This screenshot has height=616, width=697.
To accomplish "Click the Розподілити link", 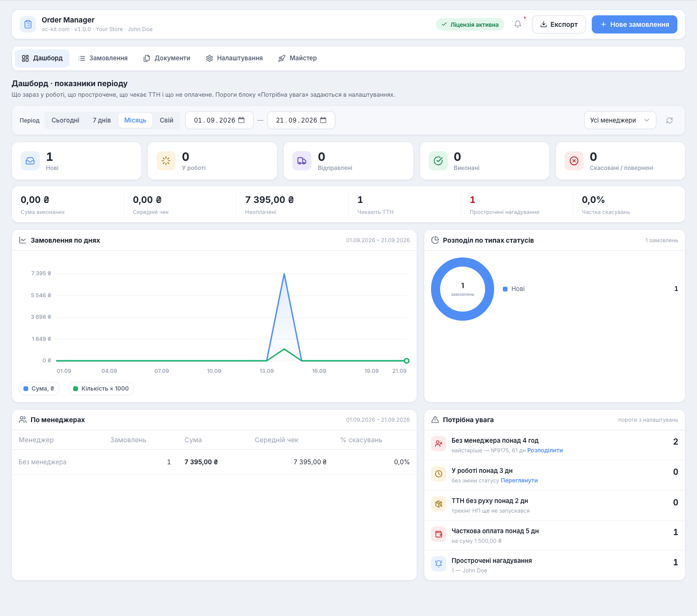I will coord(545,450).
